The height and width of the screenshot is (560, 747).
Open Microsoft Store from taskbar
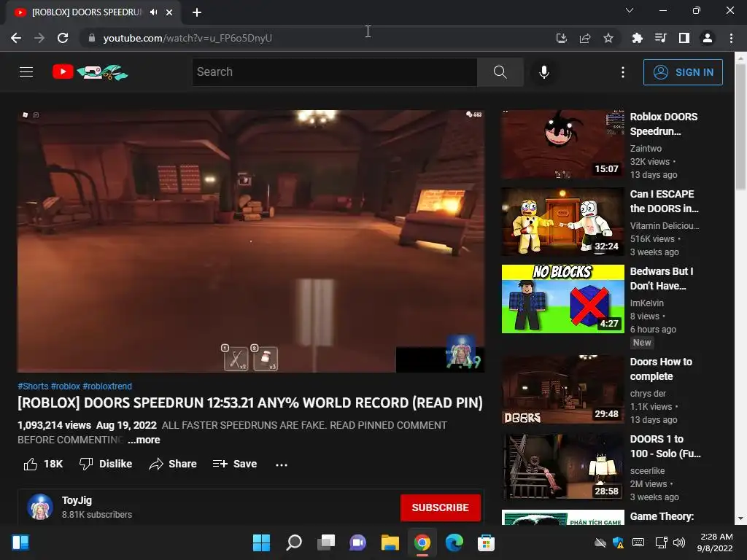pos(486,542)
